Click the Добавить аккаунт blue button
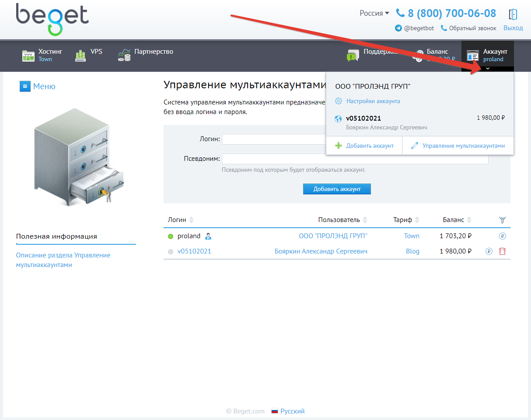The height and width of the screenshot is (420, 531). click(337, 189)
